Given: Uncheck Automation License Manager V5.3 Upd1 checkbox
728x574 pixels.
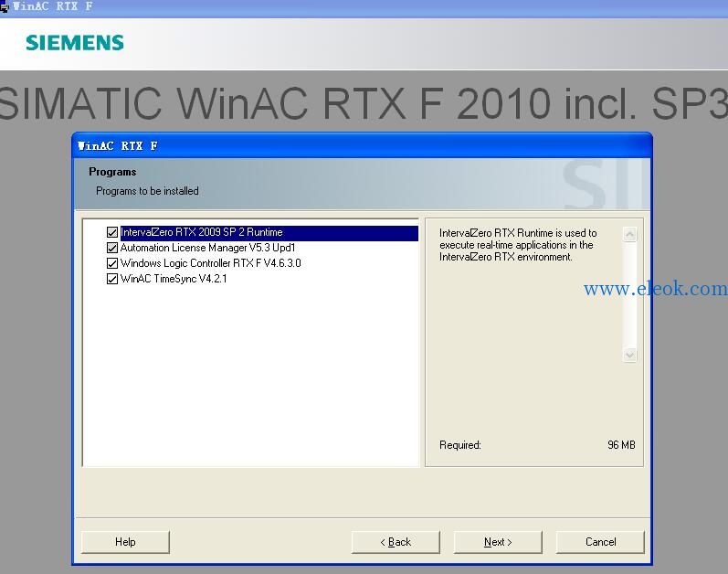Looking at the screenshot, I should 111,248.
